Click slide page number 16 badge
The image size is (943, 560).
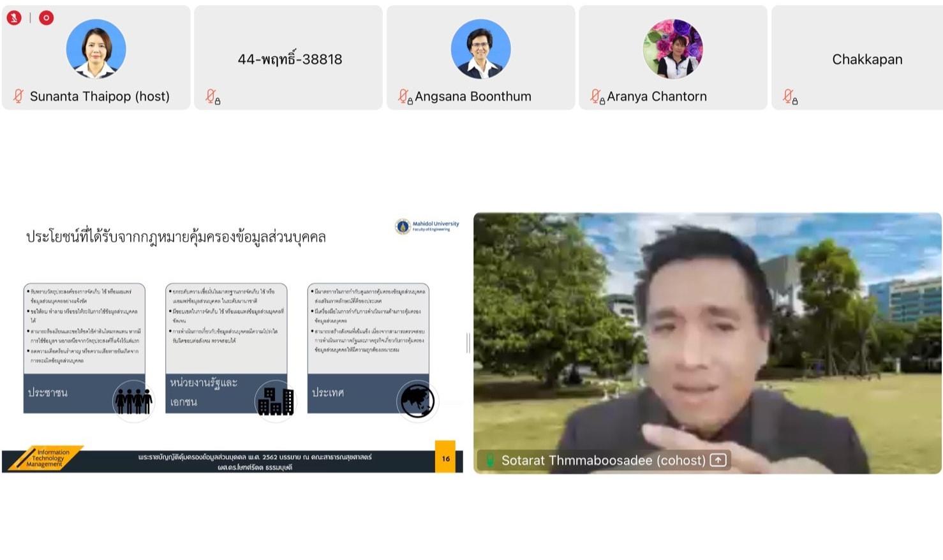click(445, 457)
